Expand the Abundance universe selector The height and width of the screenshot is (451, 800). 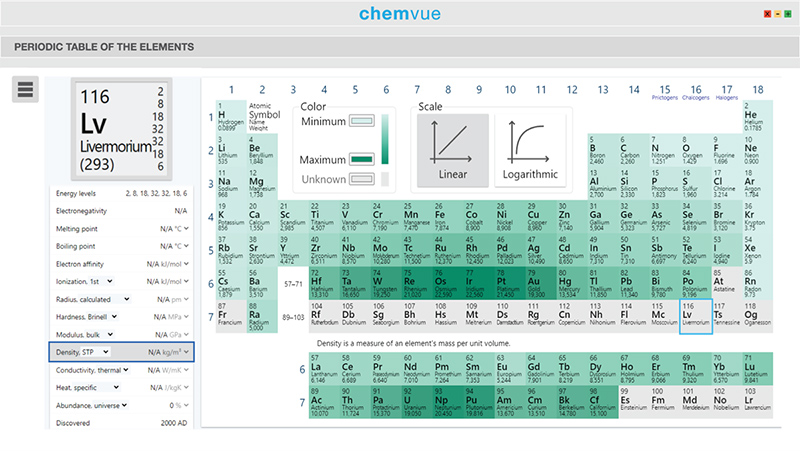pos(124,405)
